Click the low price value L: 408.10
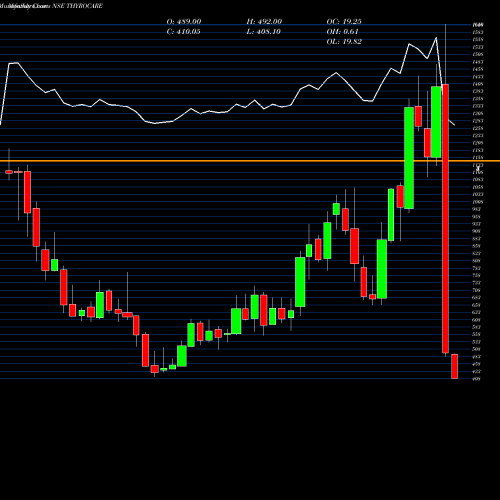500x500 pixels. pyautogui.click(x=264, y=32)
